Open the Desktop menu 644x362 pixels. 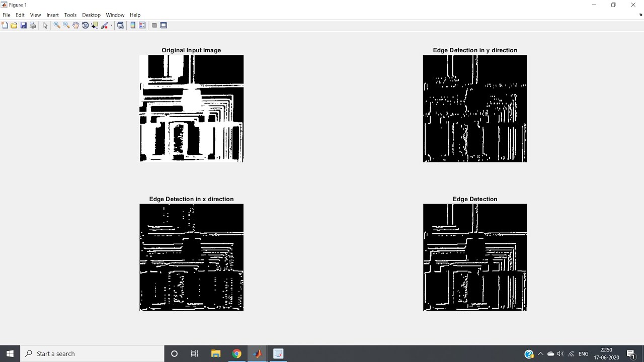pyautogui.click(x=92, y=15)
